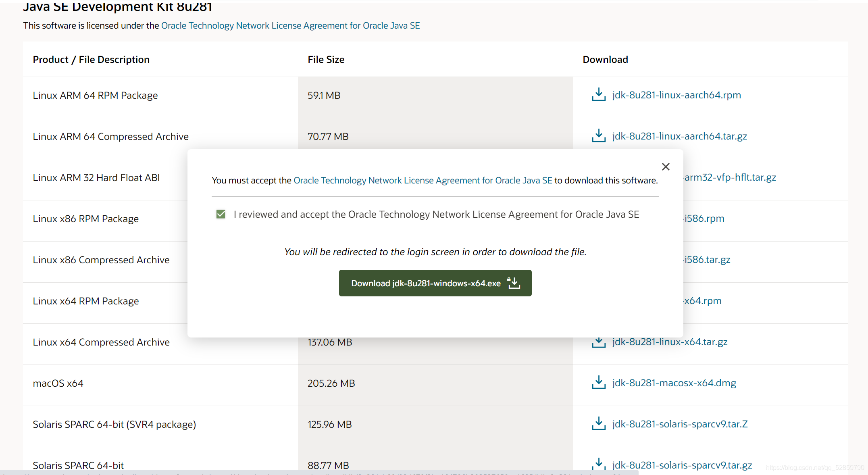Click download icon for linux-aarch64.tar.gz
Screen dimensions: 868x475
599,136
